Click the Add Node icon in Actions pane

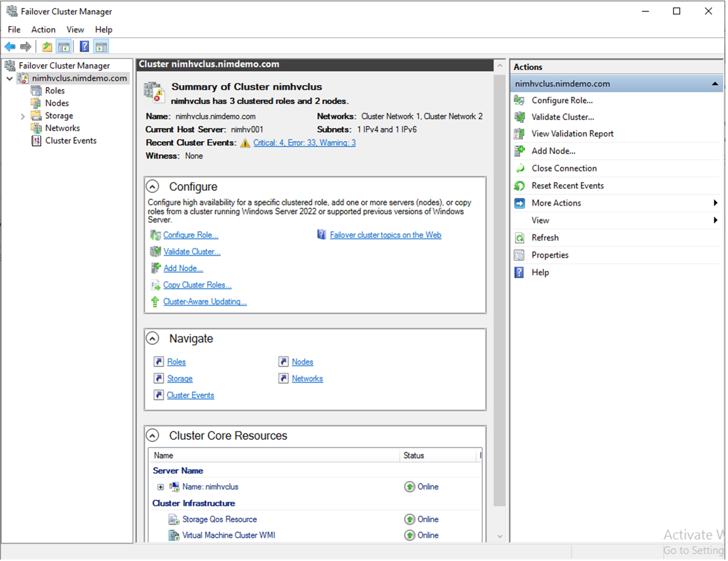[x=520, y=151]
